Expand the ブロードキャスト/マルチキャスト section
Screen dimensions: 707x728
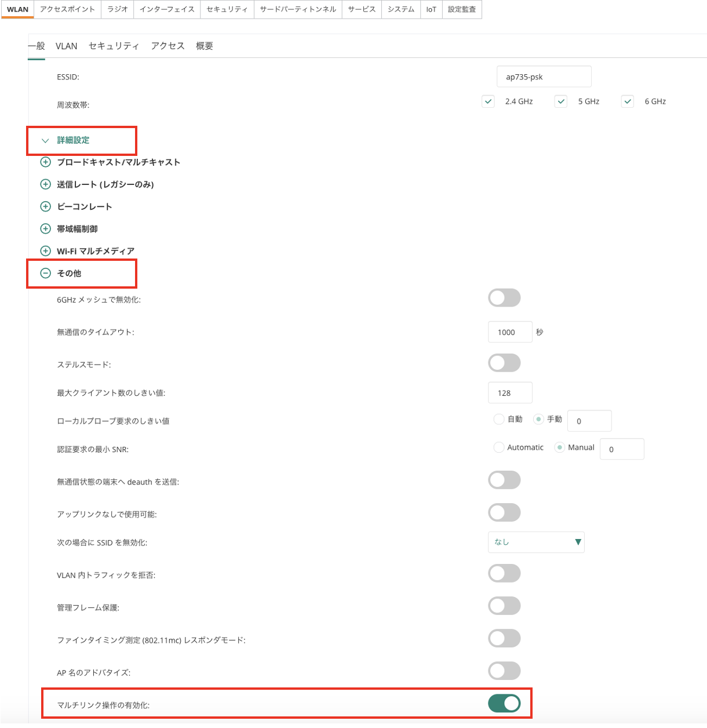[45, 162]
